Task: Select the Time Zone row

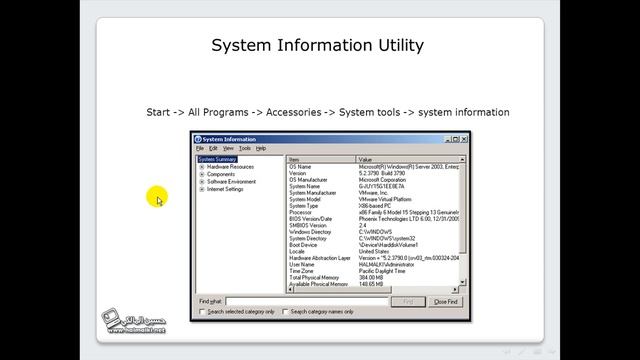Action: (373, 271)
